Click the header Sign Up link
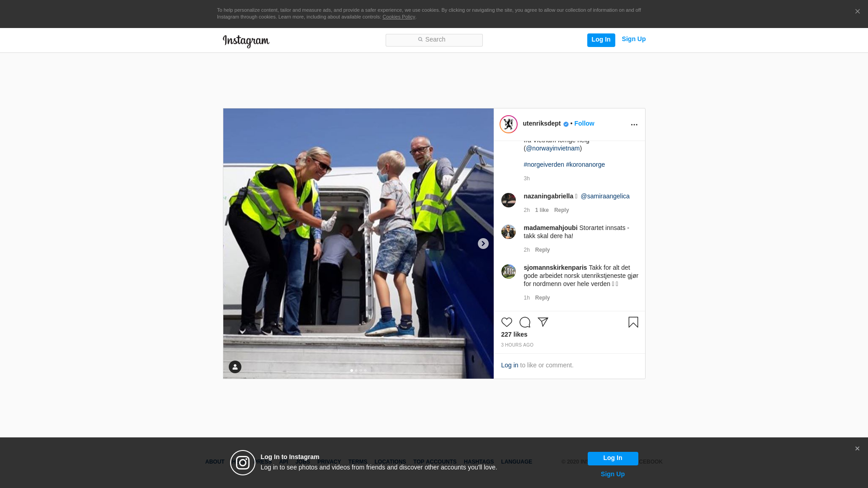Screen dimensions: 868x488 [x=633, y=39]
